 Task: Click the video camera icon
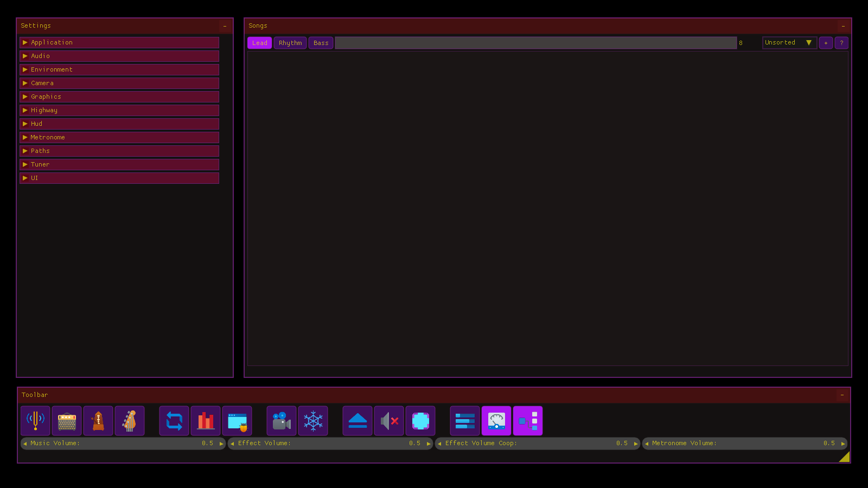[x=282, y=421]
